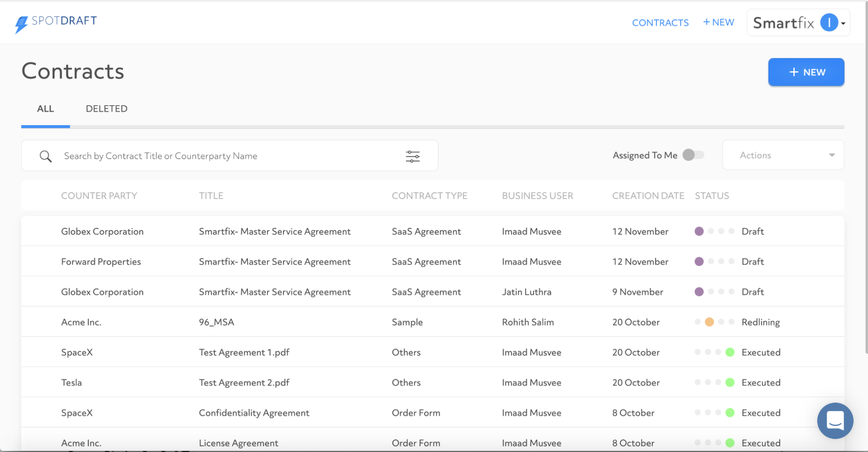
Task: Expand the Smartfix account menu caret
Action: click(842, 23)
